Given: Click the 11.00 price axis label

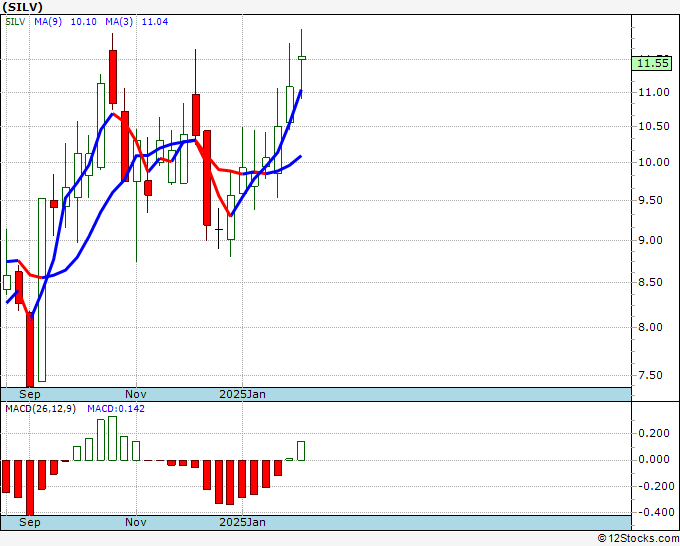Looking at the screenshot, I should (654, 92).
